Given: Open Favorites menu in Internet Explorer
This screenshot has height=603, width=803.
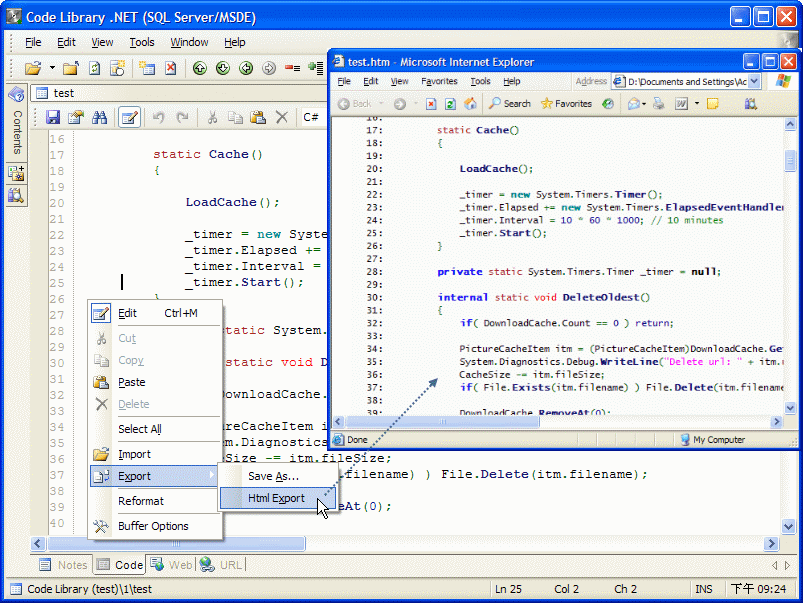Looking at the screenshot, I should coord(439,81).
